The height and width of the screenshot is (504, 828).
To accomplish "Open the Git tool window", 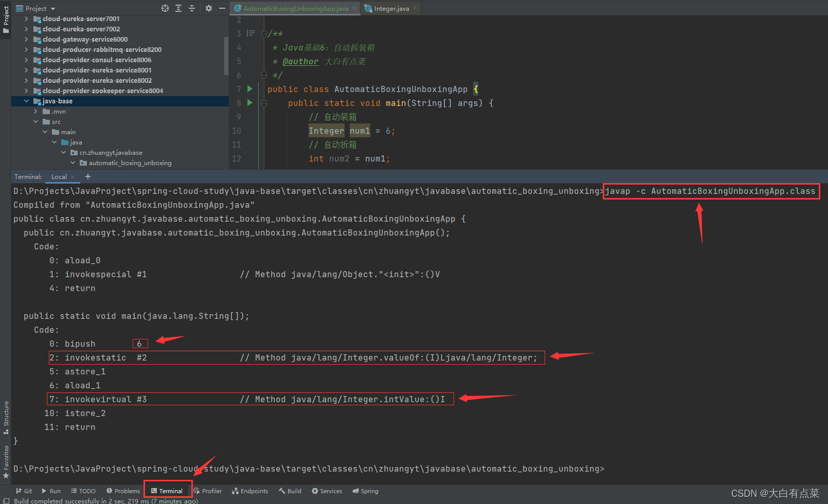I will click(x=24, y=491).
